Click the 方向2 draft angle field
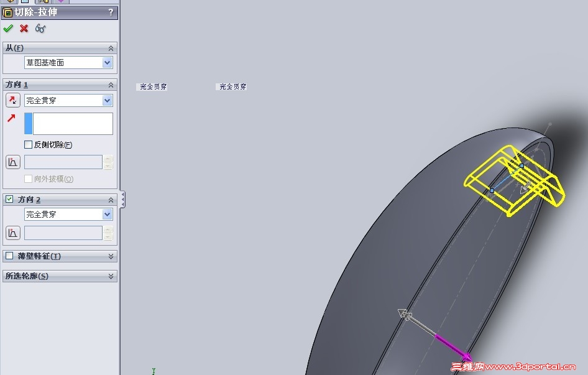The width and height of the screenshot is (588, 375). [63, 233]
